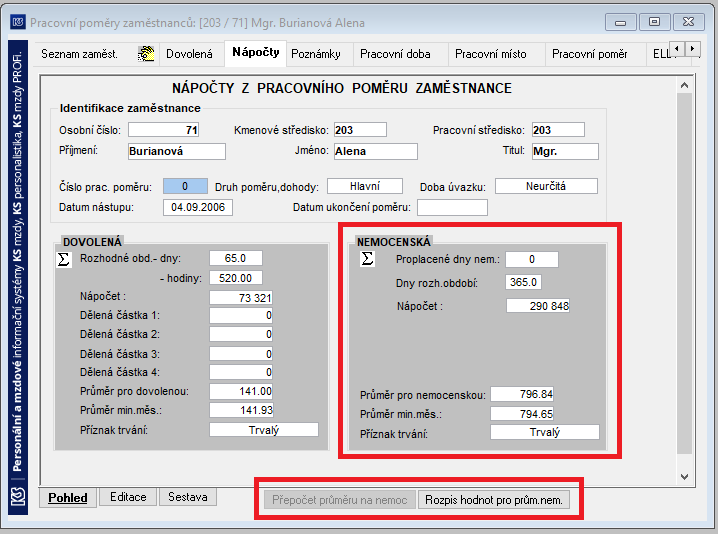
Task: Click the Dělená částka 4 field
Action: (x=241, y=372)
